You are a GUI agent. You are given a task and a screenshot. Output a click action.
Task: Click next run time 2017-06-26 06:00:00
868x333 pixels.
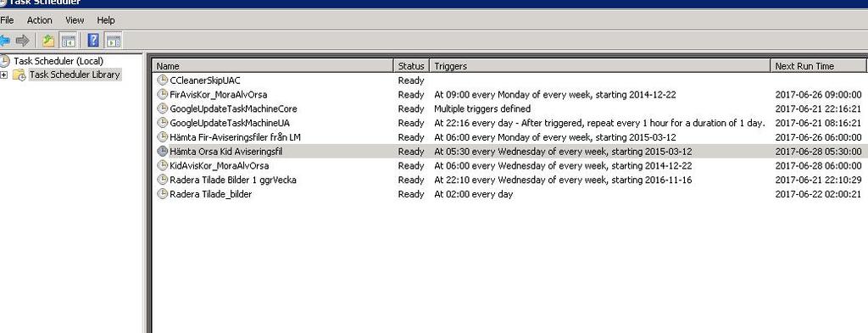(x=818, y=136)
